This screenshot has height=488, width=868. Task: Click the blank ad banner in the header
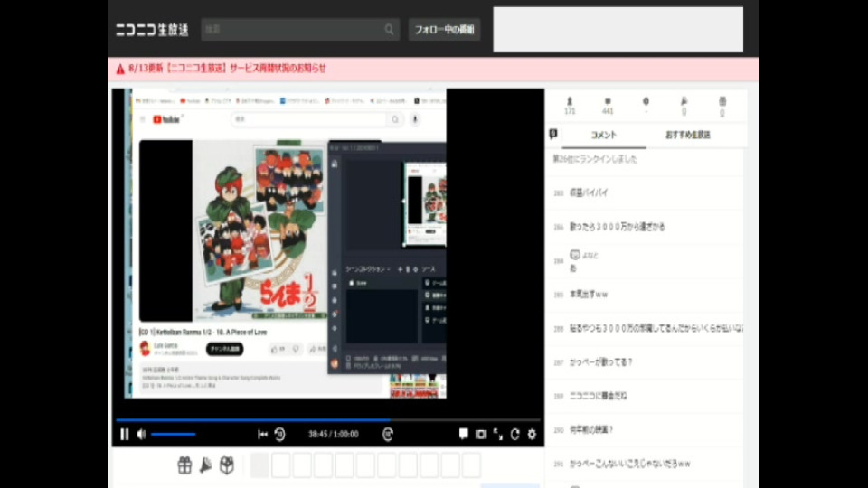618,29
